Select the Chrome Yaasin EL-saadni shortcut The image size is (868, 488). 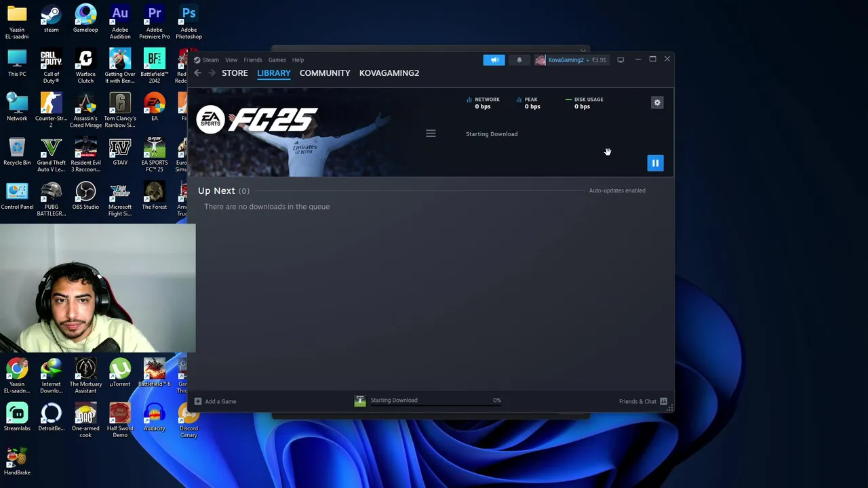pyautogui.click(x=17, y=376)
